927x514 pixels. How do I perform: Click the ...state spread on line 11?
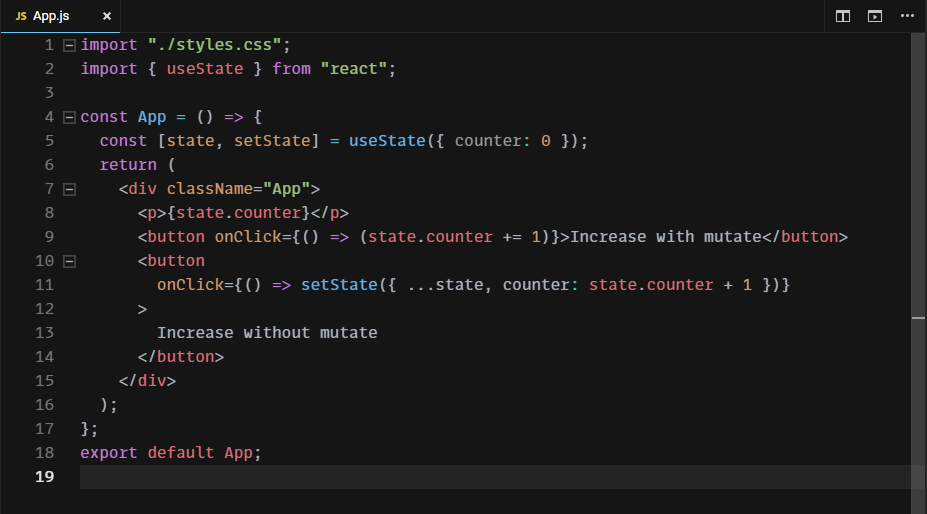click(445, 285)
